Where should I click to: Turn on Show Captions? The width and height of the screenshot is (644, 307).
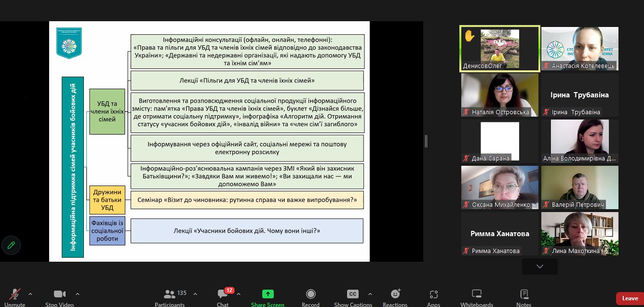[353, 294]
